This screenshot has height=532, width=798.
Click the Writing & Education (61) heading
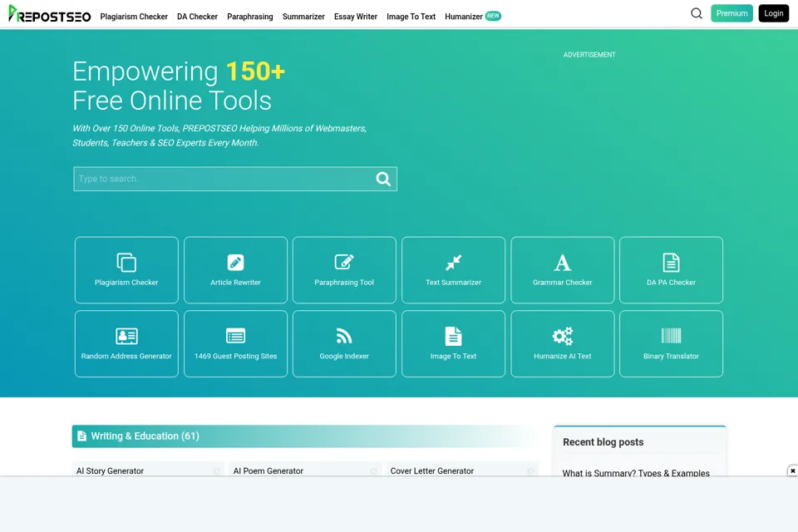145,436
